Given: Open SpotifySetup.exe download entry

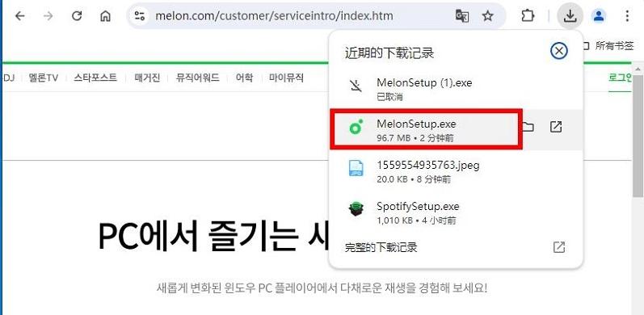Looking at the screenshot, I should [x=456, y=212].
